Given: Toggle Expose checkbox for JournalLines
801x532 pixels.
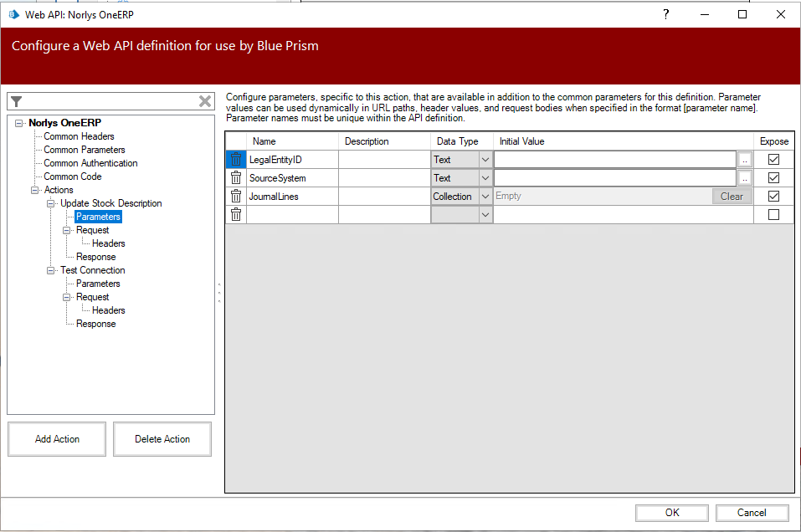Looking at the screenshot, I should pos(773,197).
